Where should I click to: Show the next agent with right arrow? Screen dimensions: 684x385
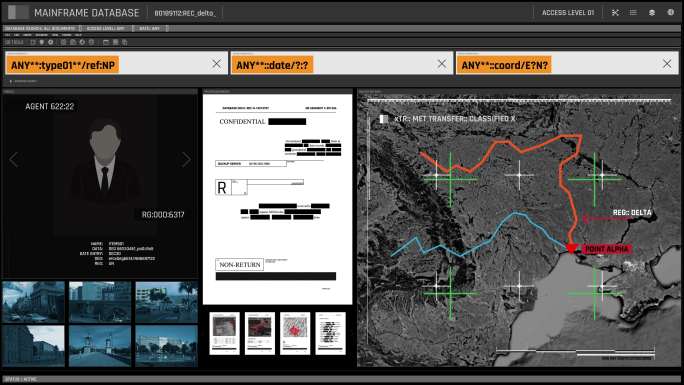[x=186, y=160]
